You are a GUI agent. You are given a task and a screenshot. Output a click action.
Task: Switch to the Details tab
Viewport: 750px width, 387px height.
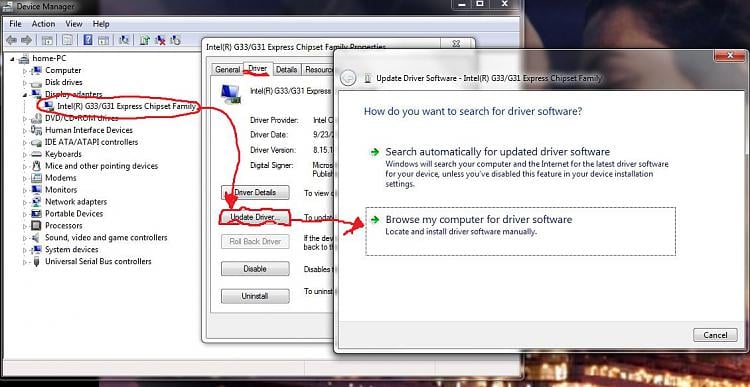(x=287, y=69)
